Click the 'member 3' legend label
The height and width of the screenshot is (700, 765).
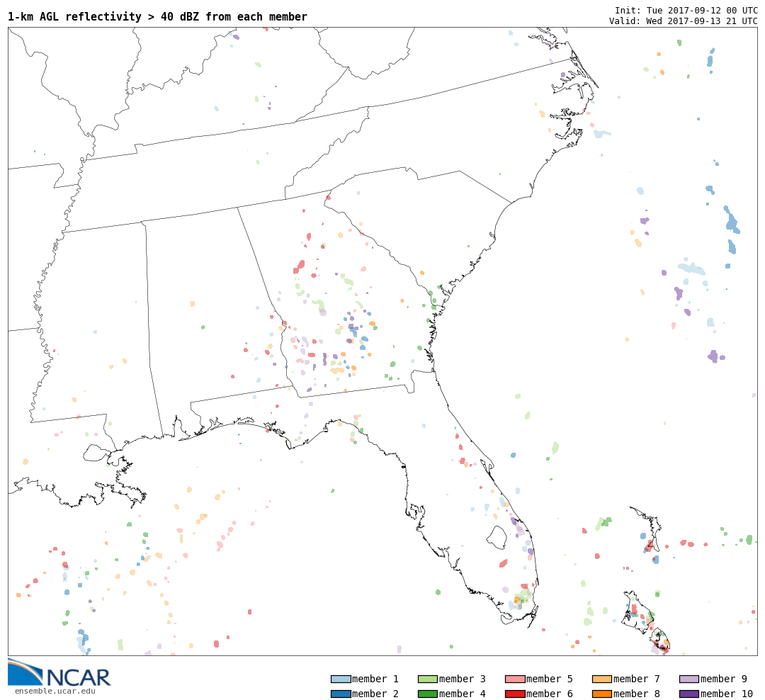point(463,679)
